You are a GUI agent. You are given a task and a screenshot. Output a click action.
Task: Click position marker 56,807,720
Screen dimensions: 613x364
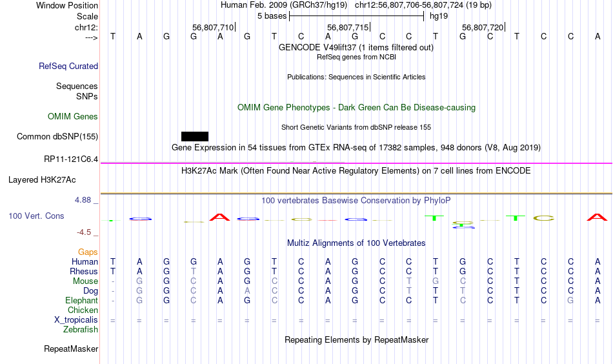(x=483, y=27)
